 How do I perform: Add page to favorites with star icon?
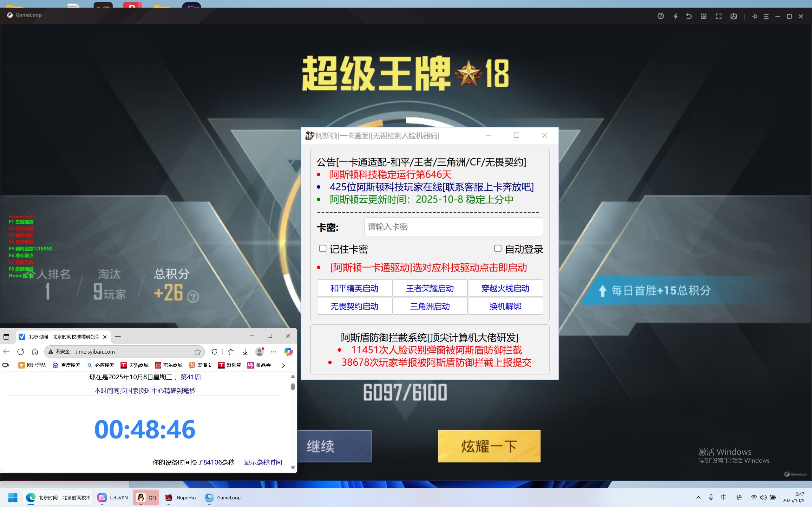coord(197,351)
